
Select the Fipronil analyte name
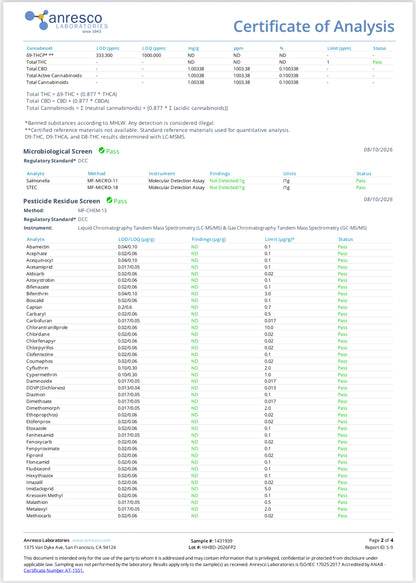(35, 455)
